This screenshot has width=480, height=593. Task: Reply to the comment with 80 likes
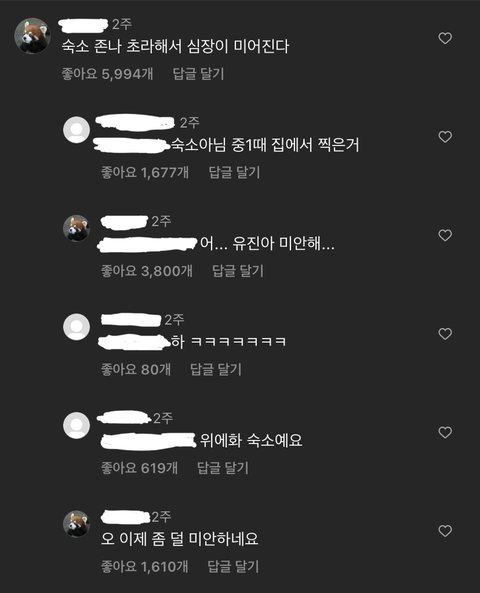click(216, 369)
